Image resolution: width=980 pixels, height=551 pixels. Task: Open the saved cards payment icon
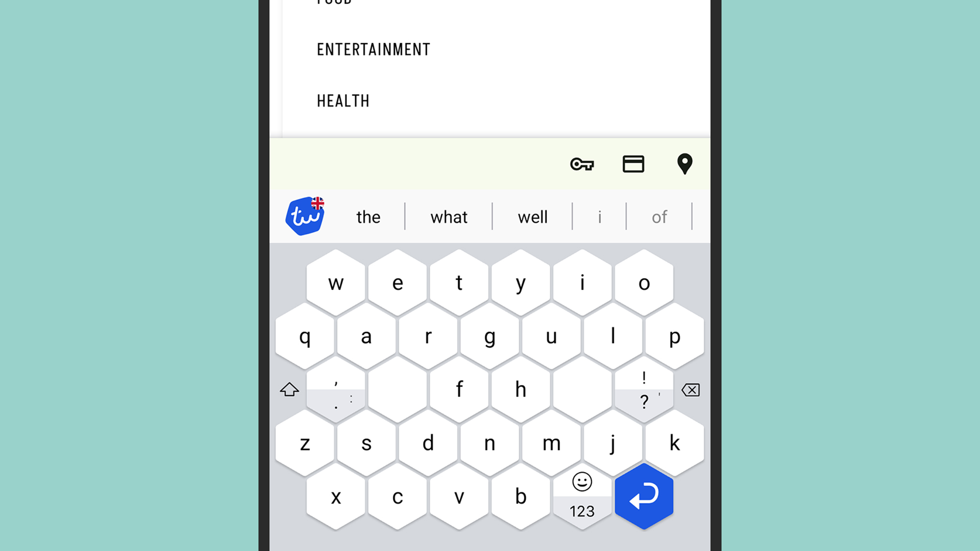click(x=634, y=164)
